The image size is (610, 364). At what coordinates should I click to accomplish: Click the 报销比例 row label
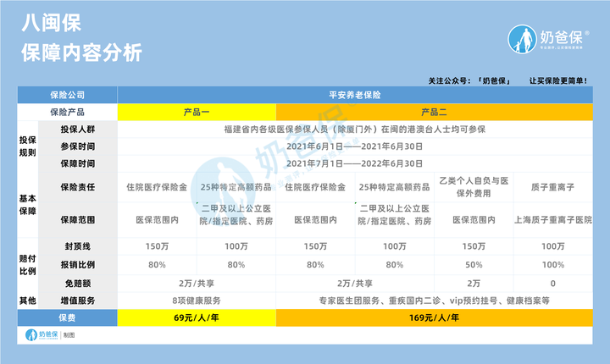[x=77, y=265]
